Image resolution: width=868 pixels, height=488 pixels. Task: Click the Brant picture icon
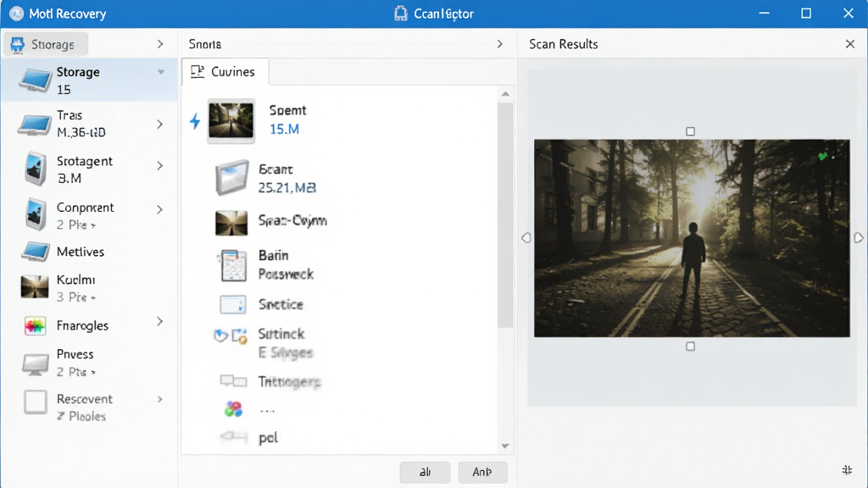pos(231,178)
